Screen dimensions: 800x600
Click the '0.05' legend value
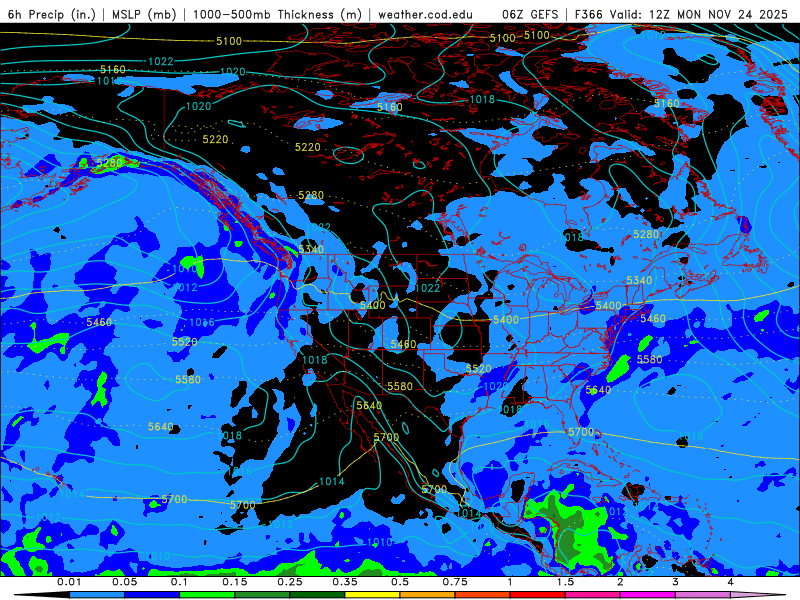coord(124,582)
